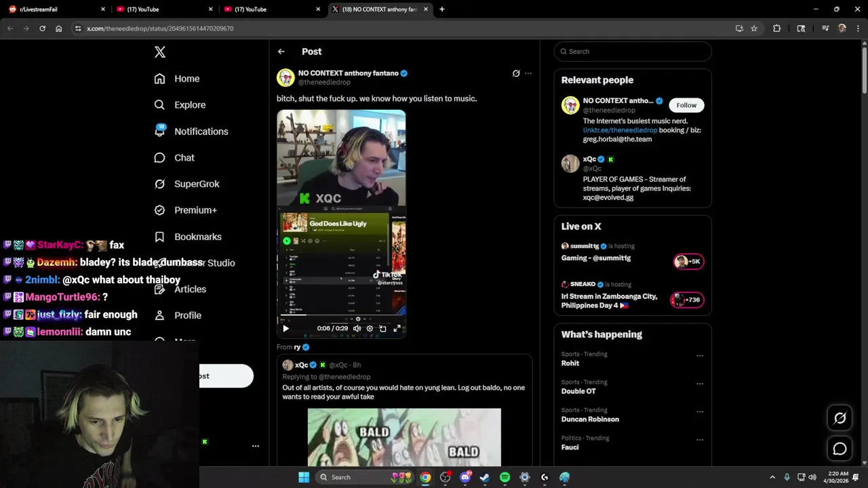Follow NO CONTEXT anthony fantano

(686, 105)
